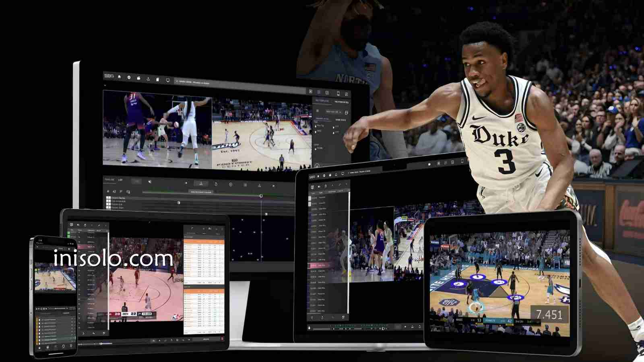Click first icon in laptop clip list toolbar
This screenshot has height=362, width=644.
click(x=312, y=187)
